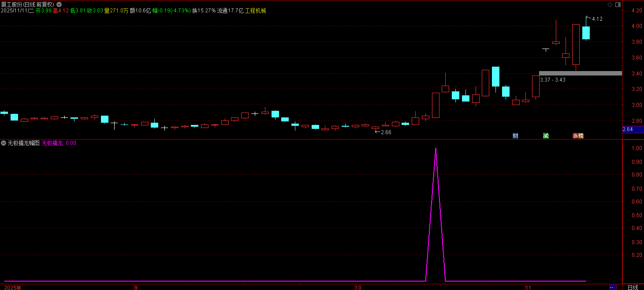Click the 厦工股份(日线 前复权) title text

tap(28, 4)
